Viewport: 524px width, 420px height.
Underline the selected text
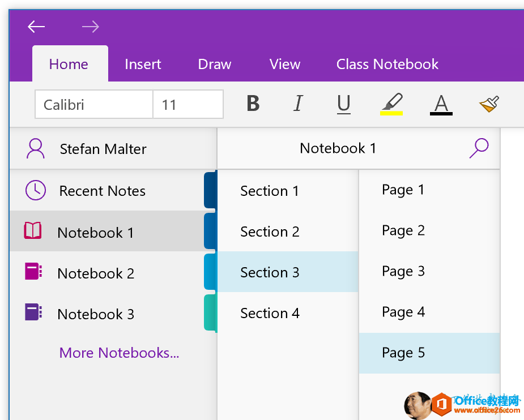point(343,104)
